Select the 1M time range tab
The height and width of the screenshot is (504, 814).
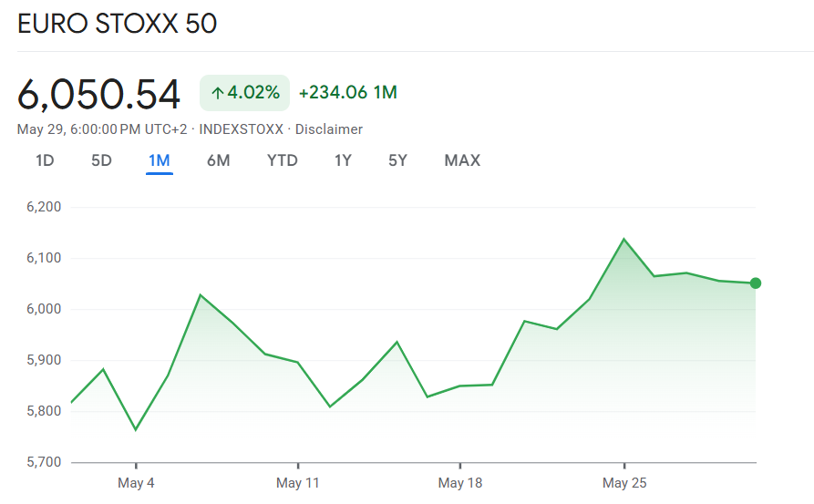[159, 160]
